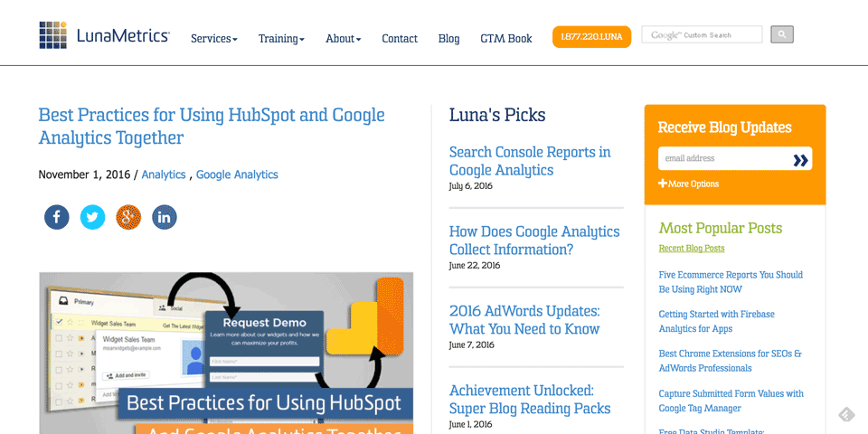
Task: Switch to Recent Blog Posts
Action: coord(692,248)
